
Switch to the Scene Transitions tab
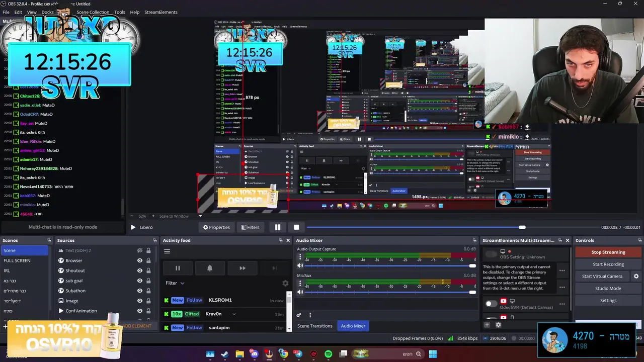point(315,326)
